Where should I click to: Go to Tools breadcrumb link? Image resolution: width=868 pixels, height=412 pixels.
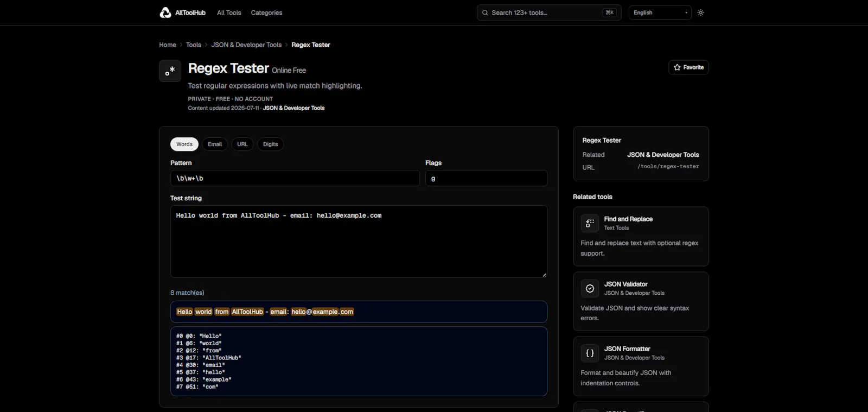(x=194, y=45)
